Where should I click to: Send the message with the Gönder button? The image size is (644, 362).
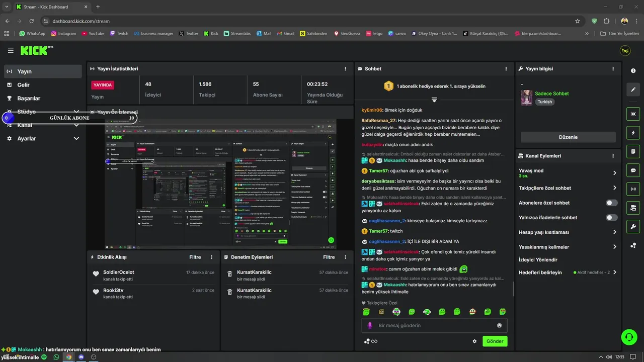[495, 341]
